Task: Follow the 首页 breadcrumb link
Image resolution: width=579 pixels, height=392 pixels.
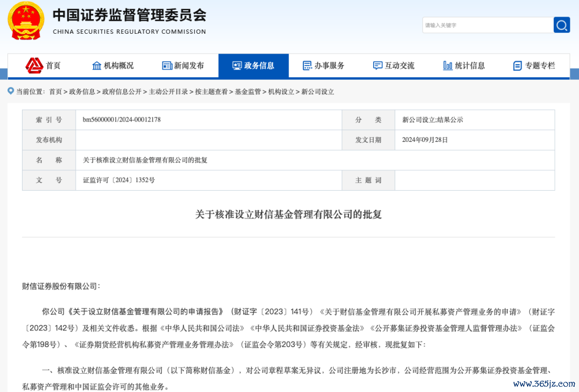Action: (x=55, y=92)
